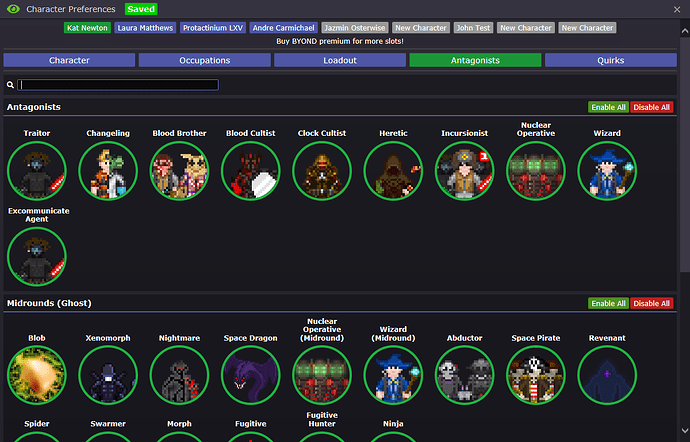Viewport: 690px width, 442px height.
Task: Select the Antagonists tab
Action: (x=475, y=60)
